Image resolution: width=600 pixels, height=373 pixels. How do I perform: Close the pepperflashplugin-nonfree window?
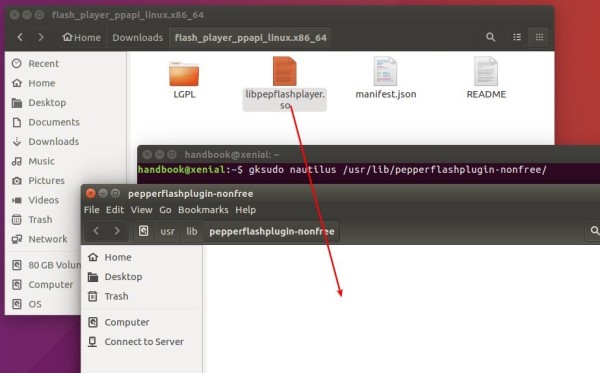[x=91, y=193]
